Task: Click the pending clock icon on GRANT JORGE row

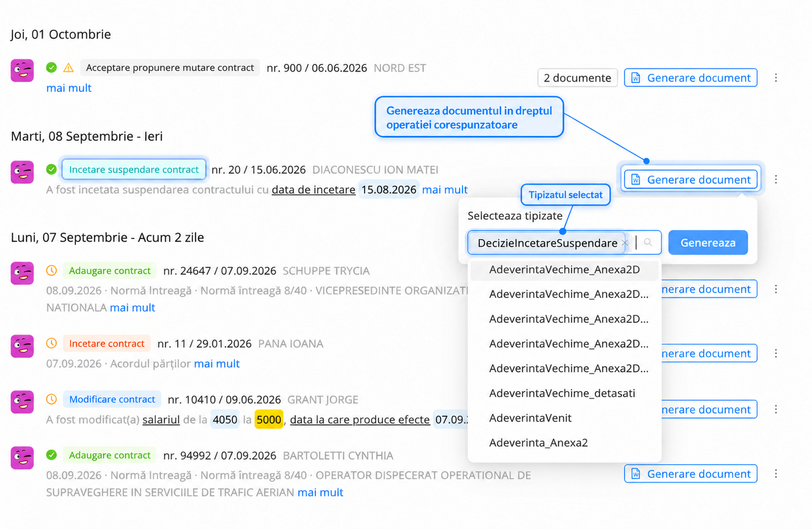Action: point(51,399)
